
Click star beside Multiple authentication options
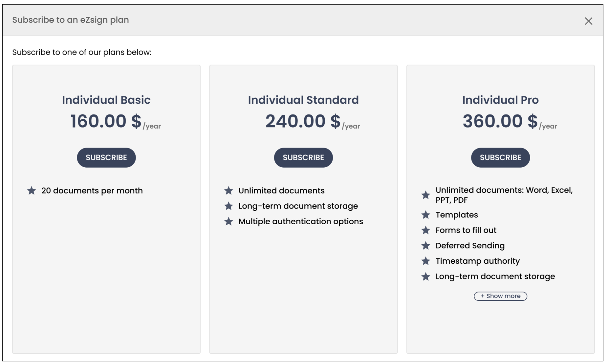click(228, 221)
